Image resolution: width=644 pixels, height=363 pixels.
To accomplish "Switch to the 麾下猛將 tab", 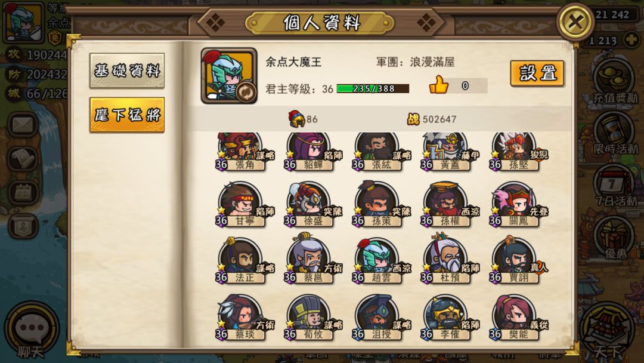I will [127, 115].
